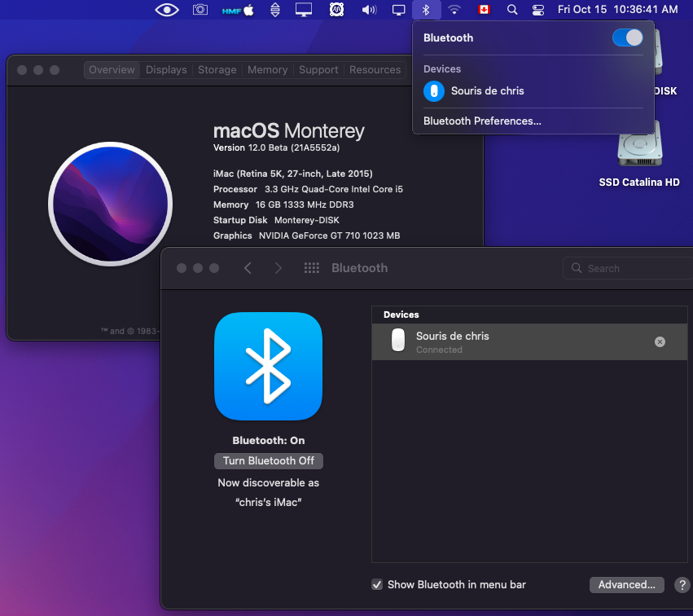The image size is (693, 616).
Task: Click the Search field in Bluetooth preferences
Action: (x=628, y=268)
